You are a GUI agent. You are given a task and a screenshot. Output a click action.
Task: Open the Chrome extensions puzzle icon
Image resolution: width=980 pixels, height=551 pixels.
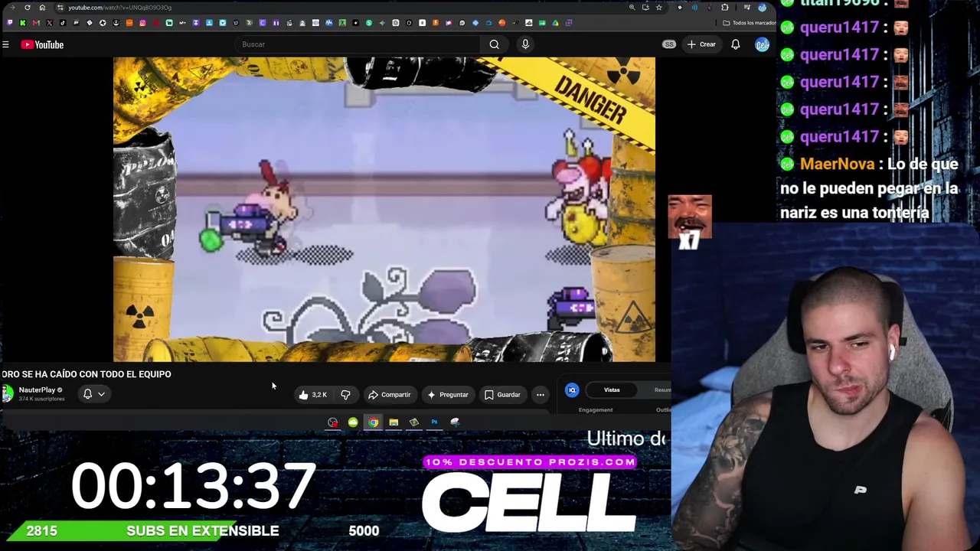(x=725, y=8)
